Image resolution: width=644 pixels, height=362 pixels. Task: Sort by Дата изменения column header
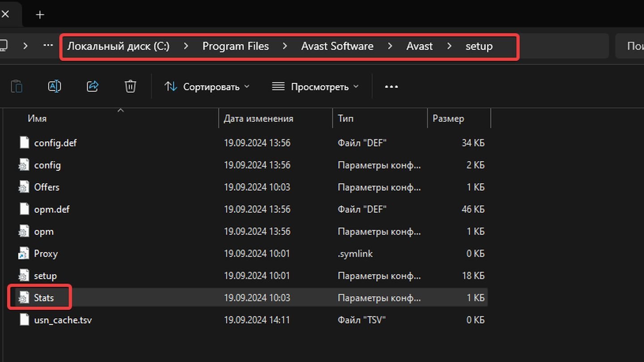(258, 118)
